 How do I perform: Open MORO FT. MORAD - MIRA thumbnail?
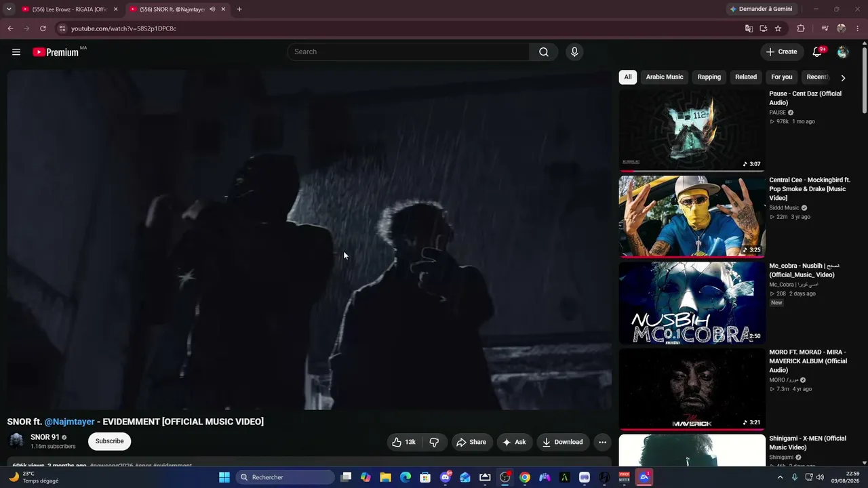[x=692, y=389]
